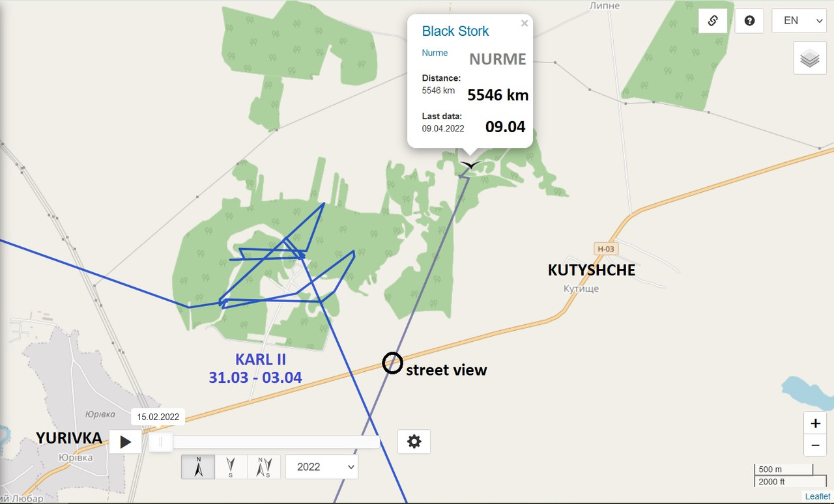834x504 pixels.
Task: Open the playback settings gear
Action: coord(414,441)
